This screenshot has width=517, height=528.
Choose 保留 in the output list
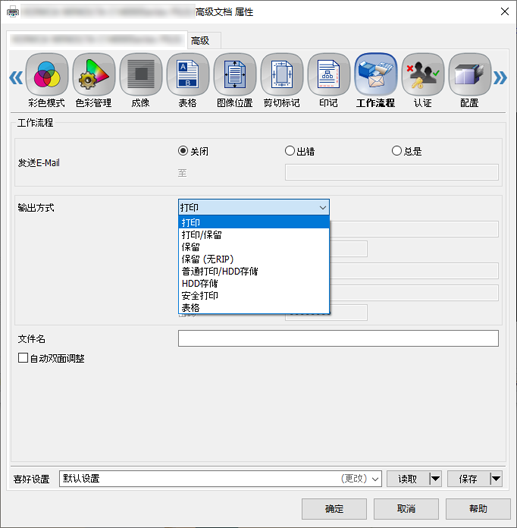tap(254, 247)
